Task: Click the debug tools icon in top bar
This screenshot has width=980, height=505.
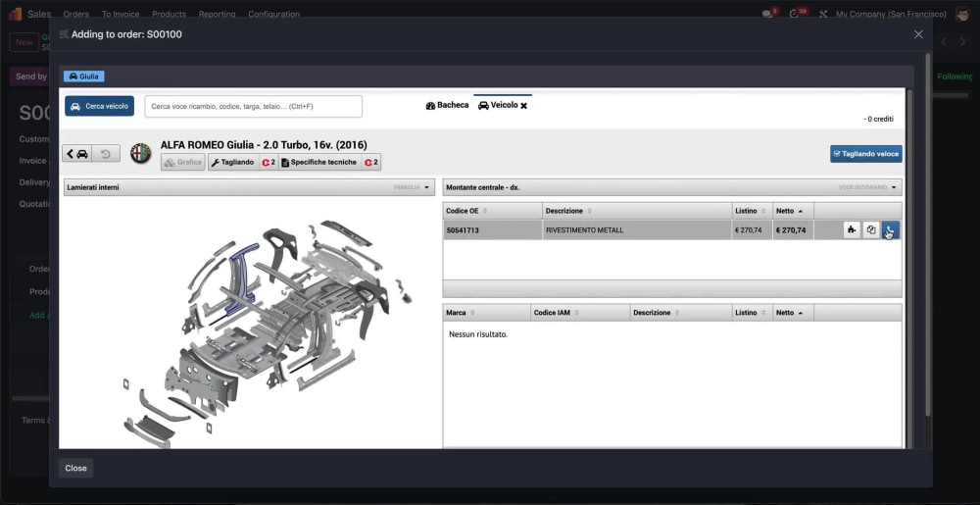Action: (x=822, y=14)
